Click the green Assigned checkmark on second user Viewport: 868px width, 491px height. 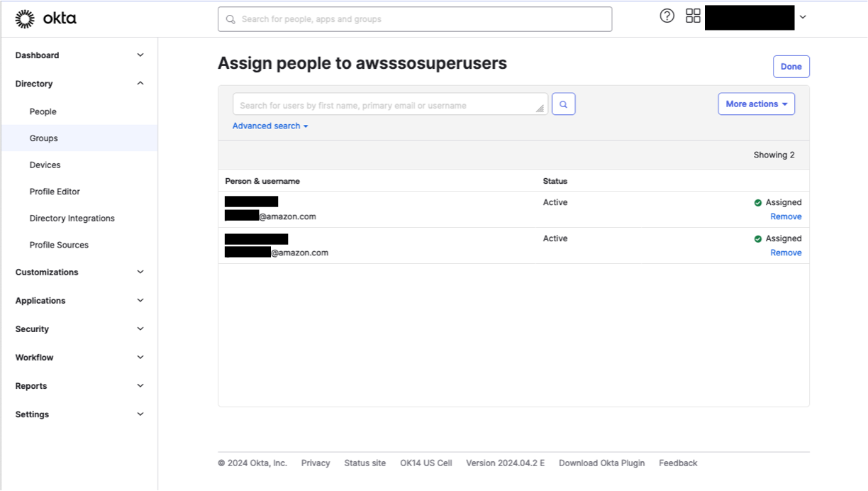757,238
